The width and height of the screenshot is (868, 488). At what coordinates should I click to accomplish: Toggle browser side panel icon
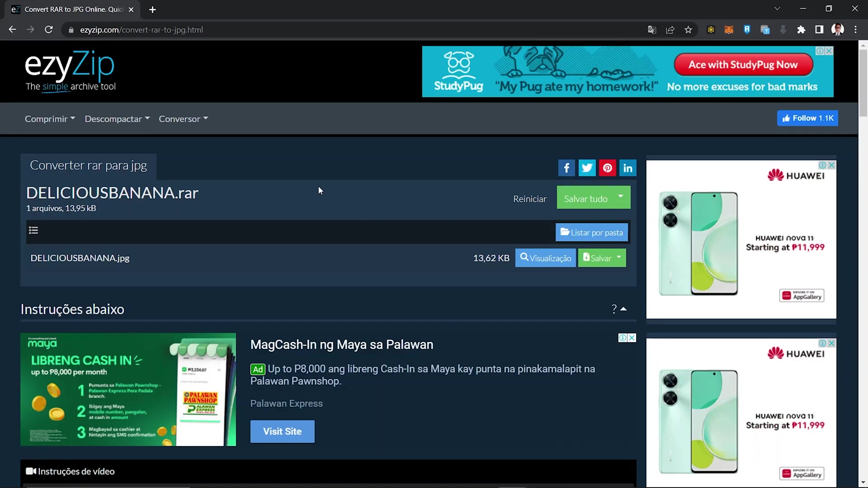tap(819, 30)
